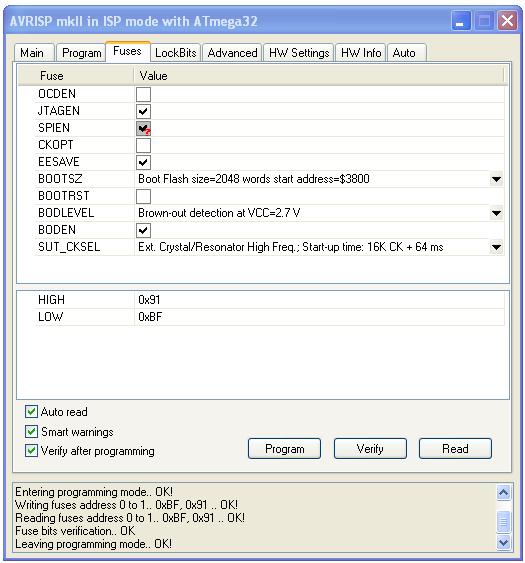The image size is (525, 563).
Task: Click the Verify button
Action: (370, 448)
